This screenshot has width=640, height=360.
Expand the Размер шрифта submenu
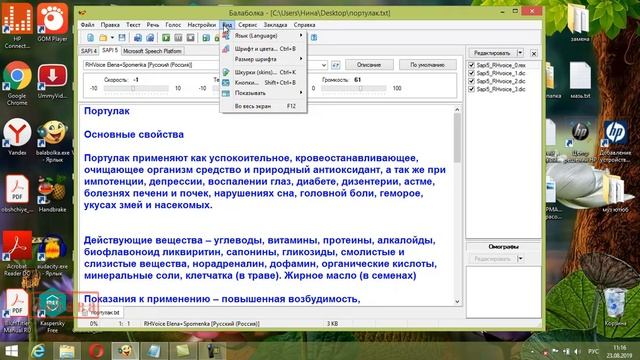[x=264, y=59]
